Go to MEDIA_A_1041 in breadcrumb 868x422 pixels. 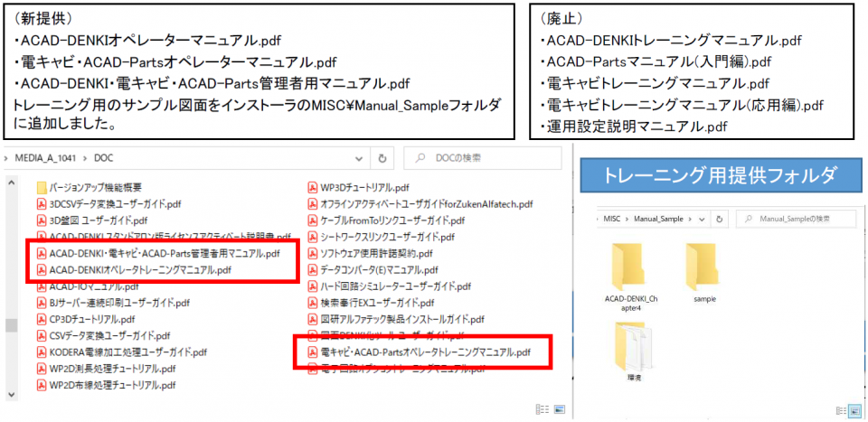pyautogui.click(x=45, y=158)
